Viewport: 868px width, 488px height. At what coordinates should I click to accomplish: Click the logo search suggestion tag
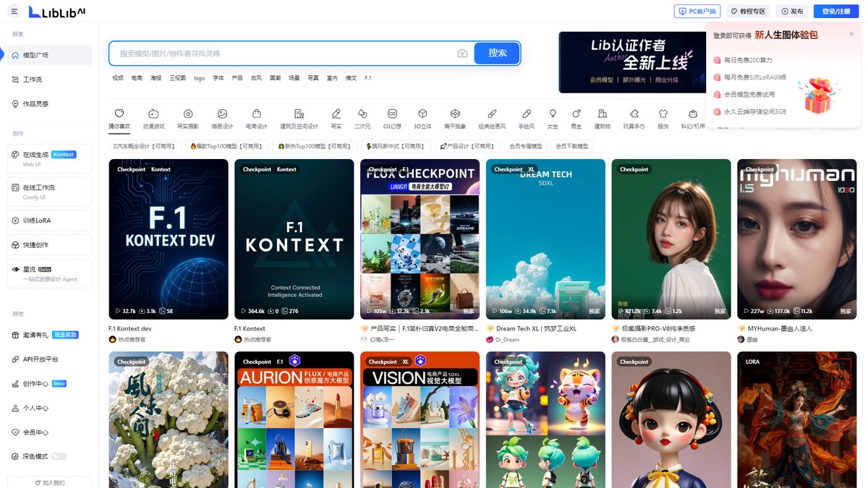click(199, 78)
